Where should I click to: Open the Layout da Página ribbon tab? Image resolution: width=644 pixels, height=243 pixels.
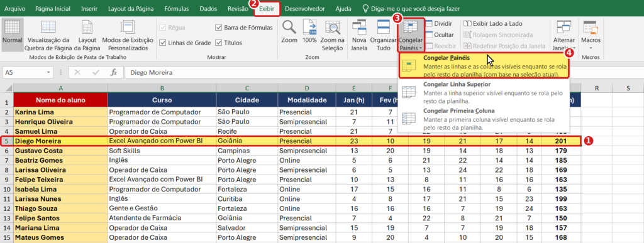131,8
